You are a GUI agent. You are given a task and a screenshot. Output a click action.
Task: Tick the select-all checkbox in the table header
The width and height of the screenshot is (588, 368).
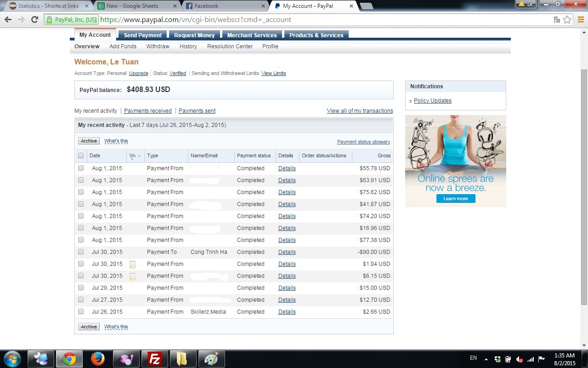pos(81,155)
